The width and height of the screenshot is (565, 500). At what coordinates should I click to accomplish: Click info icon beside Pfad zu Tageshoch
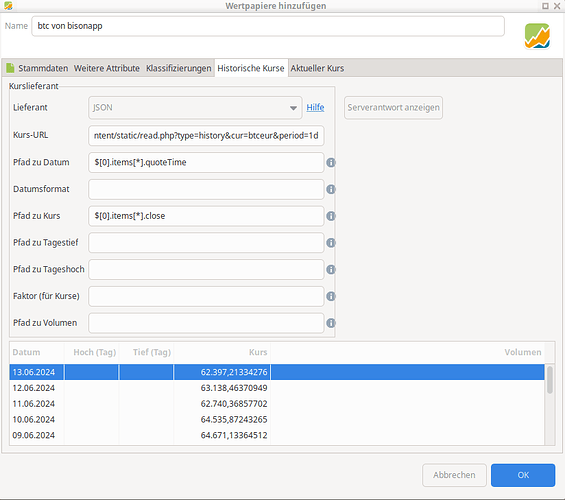[x=331, y=269]
